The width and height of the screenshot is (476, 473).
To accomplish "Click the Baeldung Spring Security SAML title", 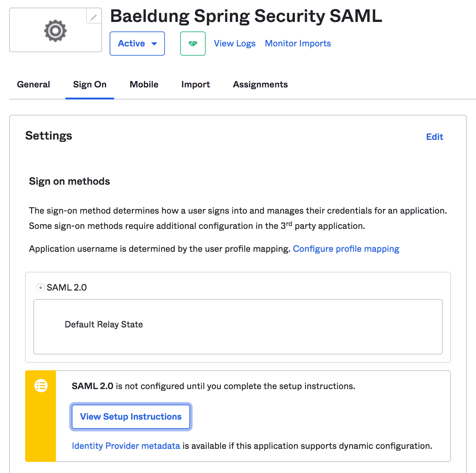I will click(246, 16).
